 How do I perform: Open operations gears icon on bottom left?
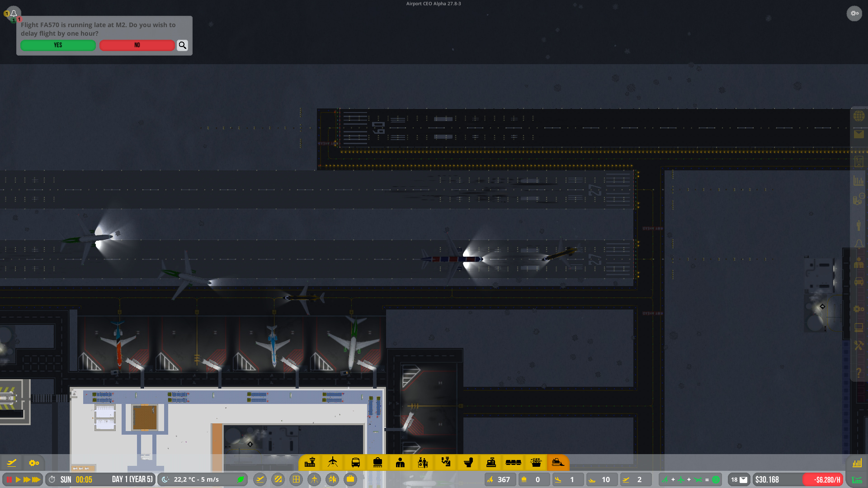click(34, 463)
